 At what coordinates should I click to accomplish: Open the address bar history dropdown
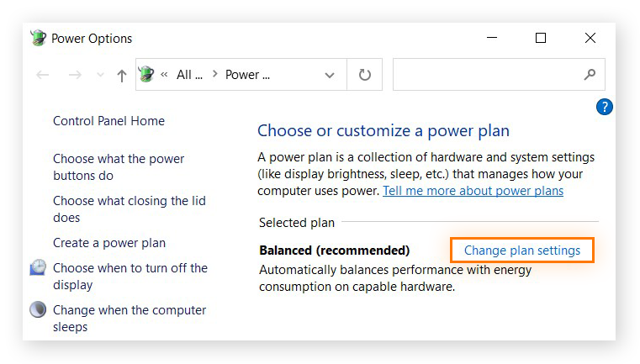click(x=330, y=75)
